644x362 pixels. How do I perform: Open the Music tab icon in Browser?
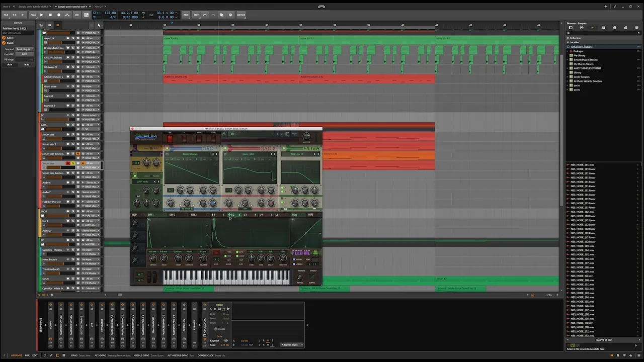click(615, 28)
